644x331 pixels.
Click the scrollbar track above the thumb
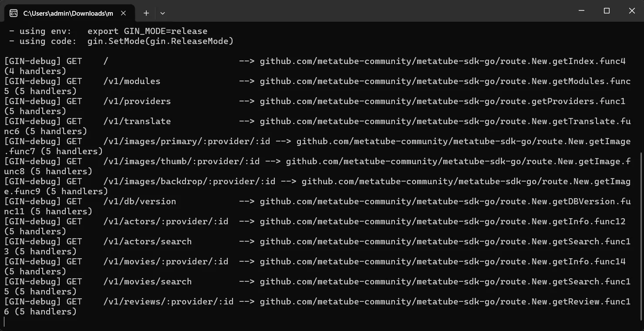pos(641,87)
